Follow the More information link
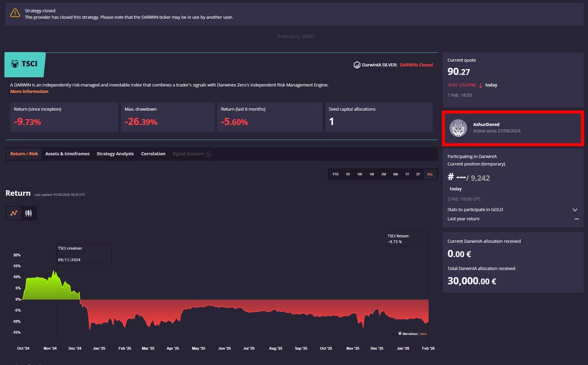Image resolution: width=588 pixels, height=365 pixels. 29,91
